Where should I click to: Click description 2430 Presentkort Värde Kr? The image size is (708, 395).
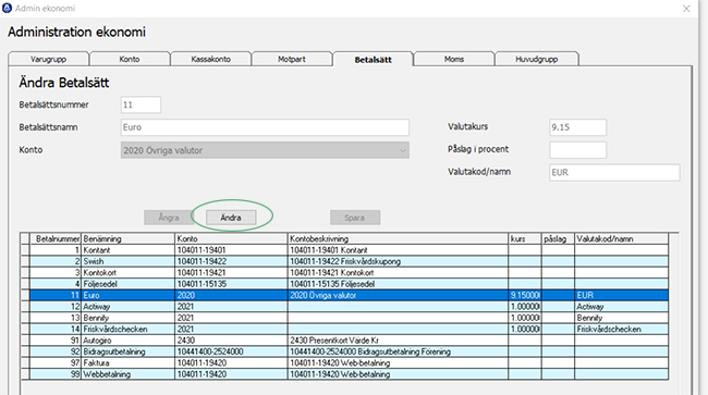pyautogui.click(x=398, y=340)
